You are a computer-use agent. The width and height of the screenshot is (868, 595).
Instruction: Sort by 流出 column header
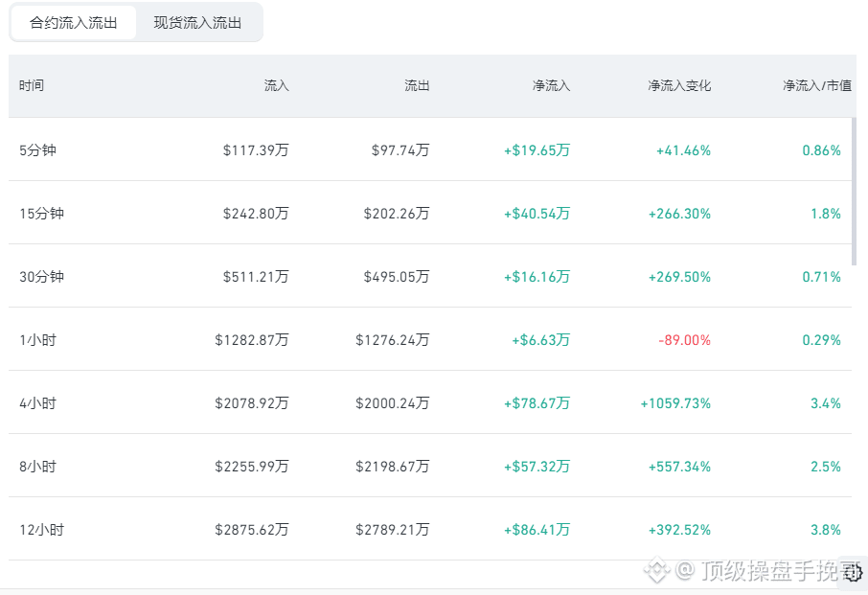(x=417, y=85)
